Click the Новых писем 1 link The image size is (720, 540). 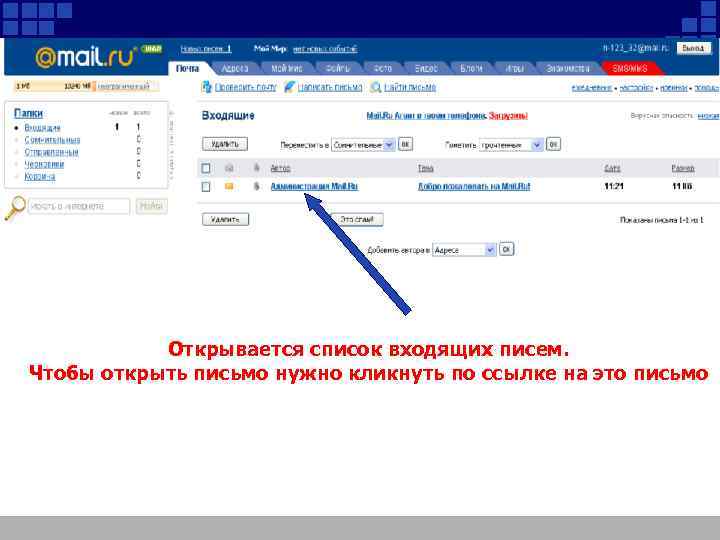point(206,49)
